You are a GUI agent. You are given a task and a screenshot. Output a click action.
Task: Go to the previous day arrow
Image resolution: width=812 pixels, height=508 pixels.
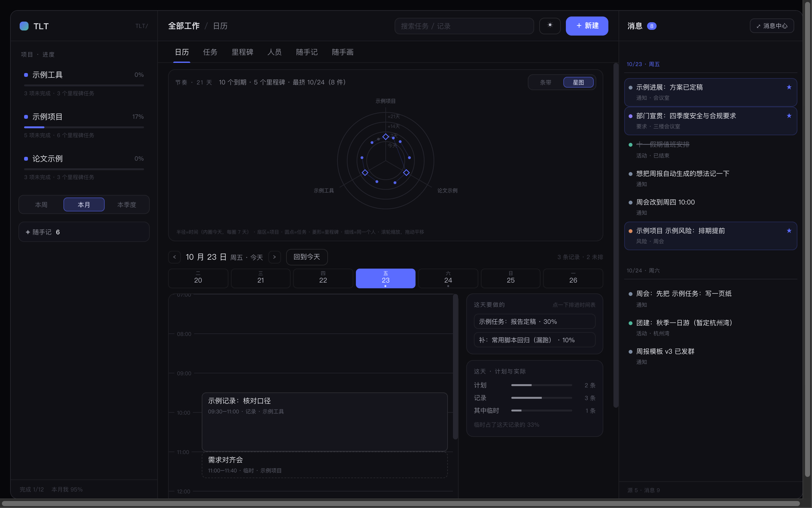coord(174,257)
